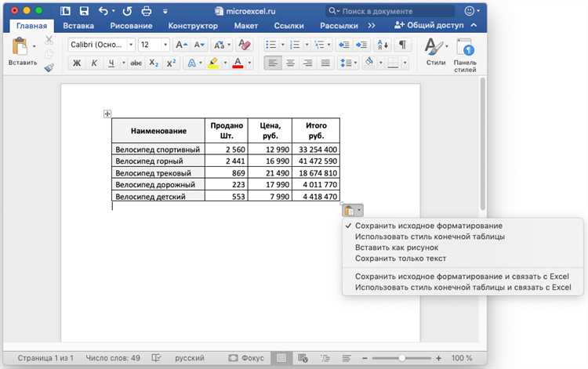Toggle print layout view button

(281, 359)
